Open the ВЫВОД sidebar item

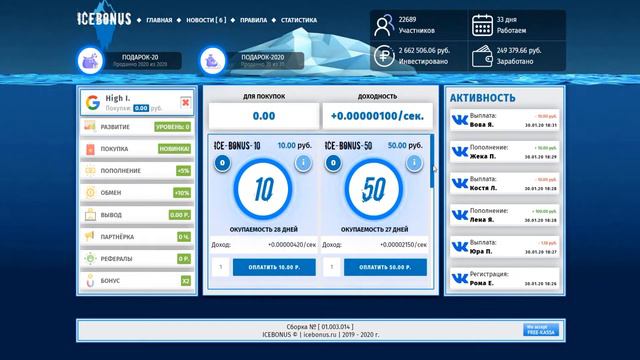(137, 215)
